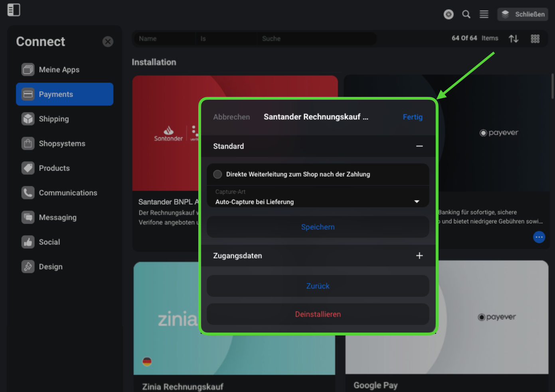Switch view with the grid icon

[535, 39]
